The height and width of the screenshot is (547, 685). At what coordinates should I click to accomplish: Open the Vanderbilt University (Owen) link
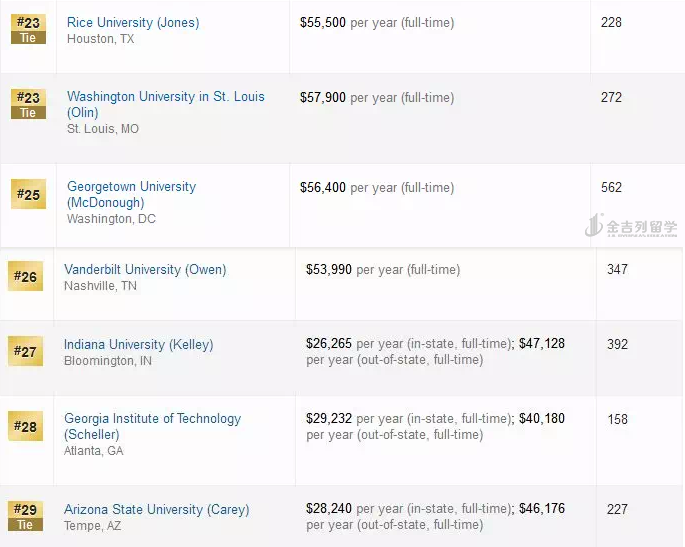pyautogui.click(x=145, y=269)
